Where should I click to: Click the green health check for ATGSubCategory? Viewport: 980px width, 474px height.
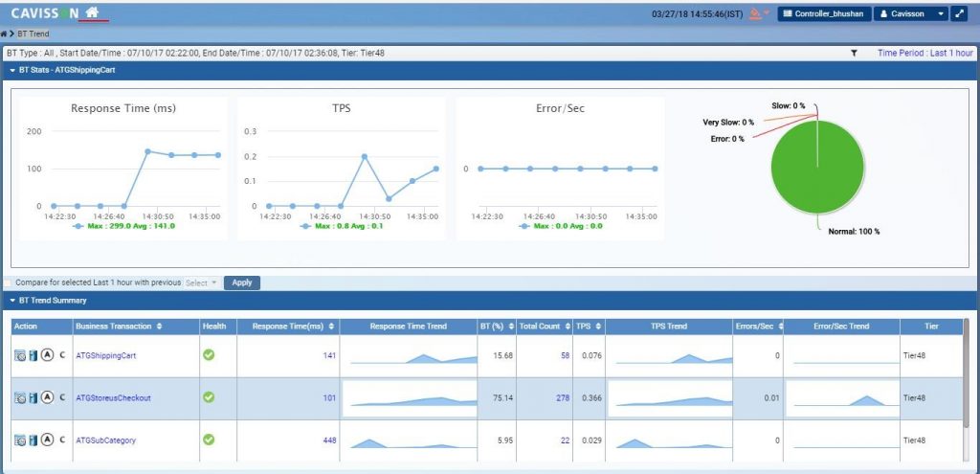[x=209, y=440]
